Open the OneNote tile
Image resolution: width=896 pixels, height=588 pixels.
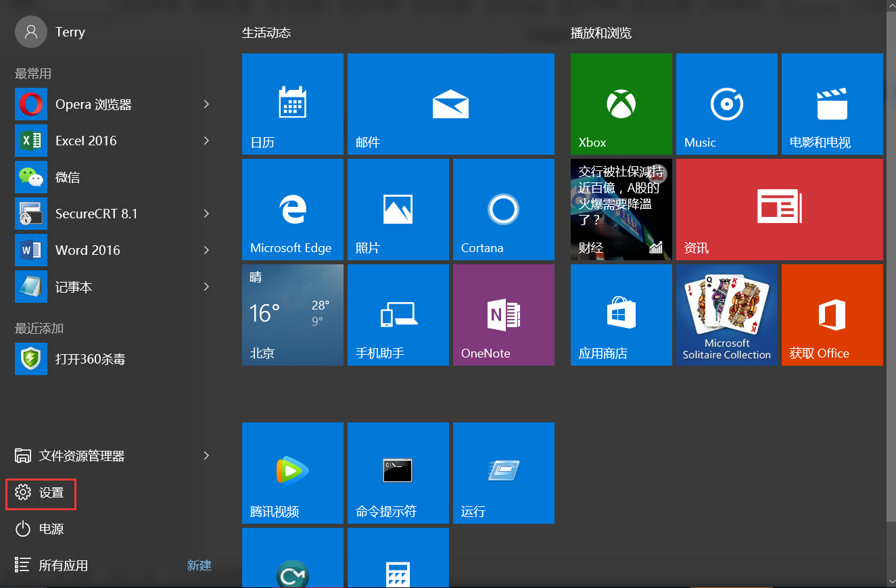click(x=503, y=315)
